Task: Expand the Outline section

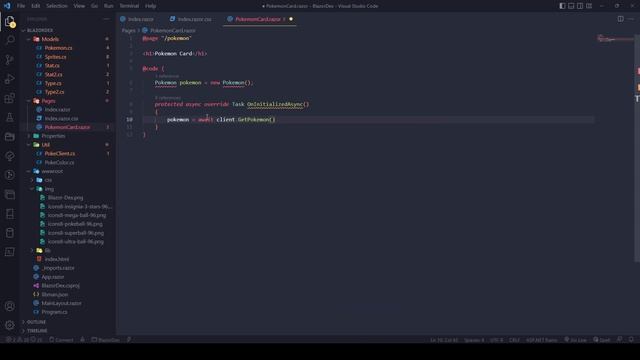Action: [x=36, y=322]
